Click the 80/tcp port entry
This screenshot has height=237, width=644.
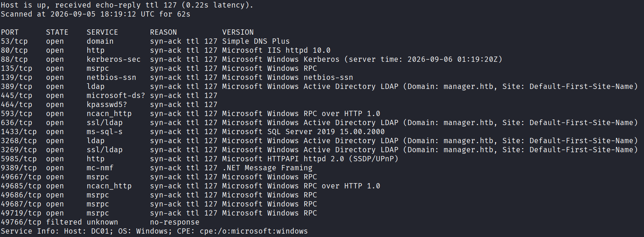(x=14, y=50)
